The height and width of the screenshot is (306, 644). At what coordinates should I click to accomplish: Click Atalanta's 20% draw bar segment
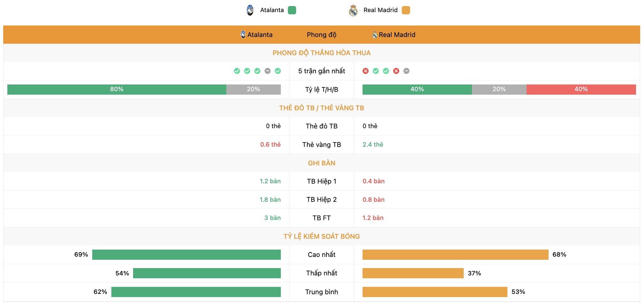click(253, 90)
